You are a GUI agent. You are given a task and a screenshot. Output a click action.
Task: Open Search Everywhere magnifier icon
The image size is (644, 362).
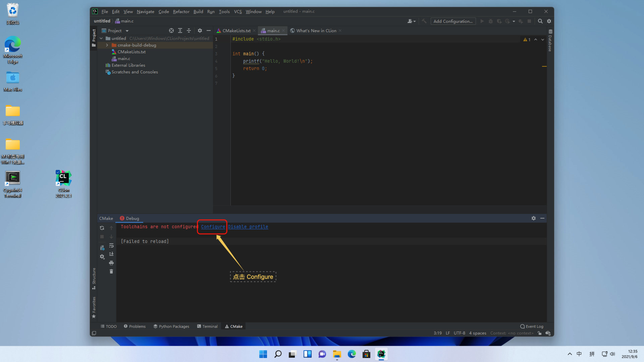(x=540, y=21)
